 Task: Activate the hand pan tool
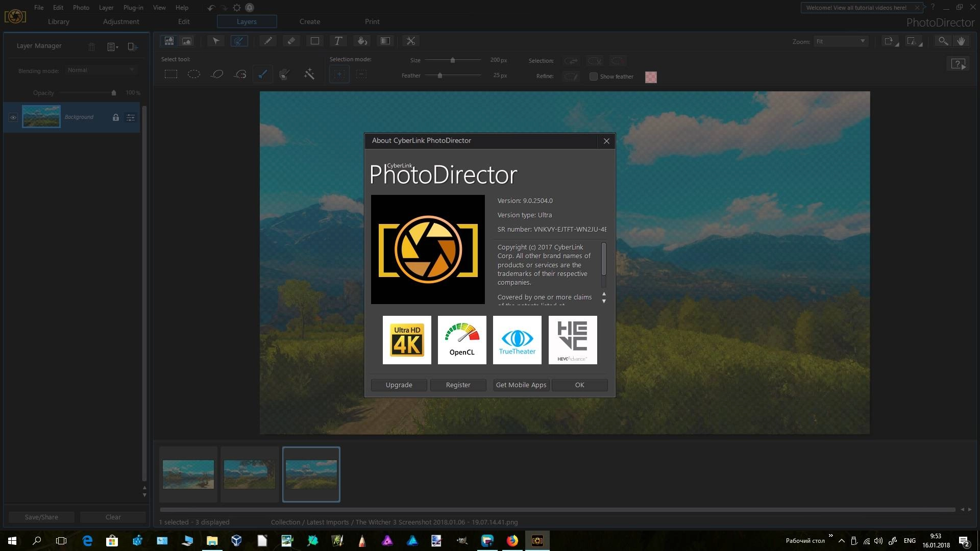pyautogui.click(x=961, y=41)
